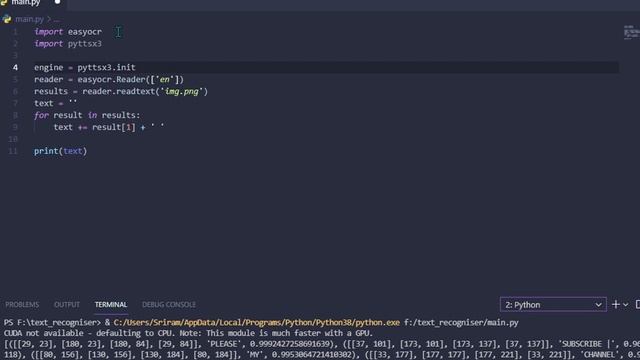Click the text = '' assignment line
The width and height of the screenshot is (640, 360).
(x=56, y=103)
